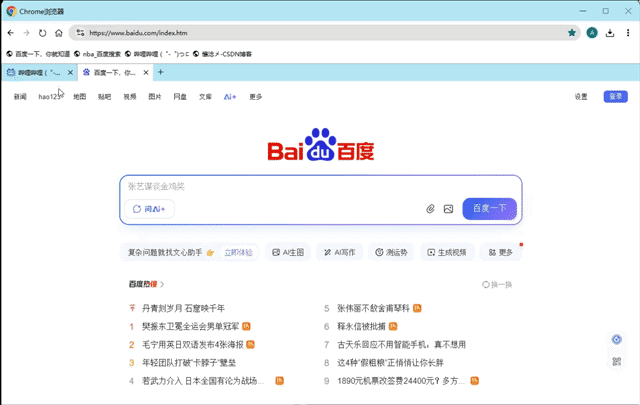
Task: Open the 生成视频 shortcut
Action: (x=447, y=253)
